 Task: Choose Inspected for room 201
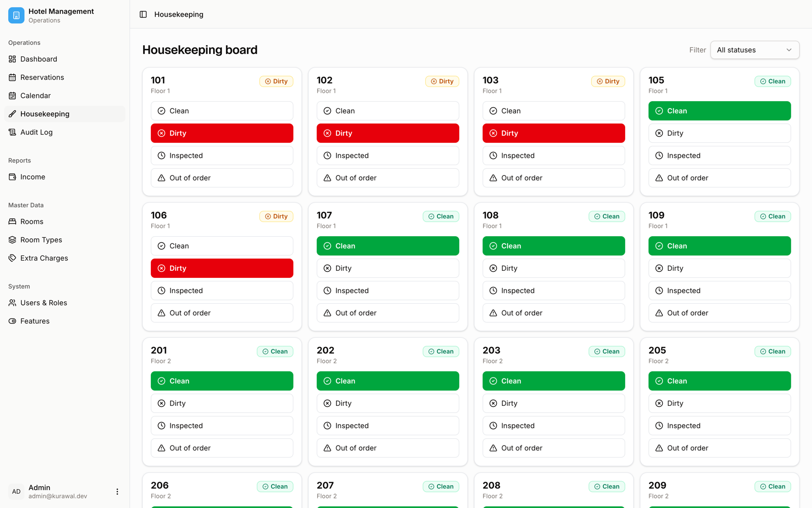222,426
